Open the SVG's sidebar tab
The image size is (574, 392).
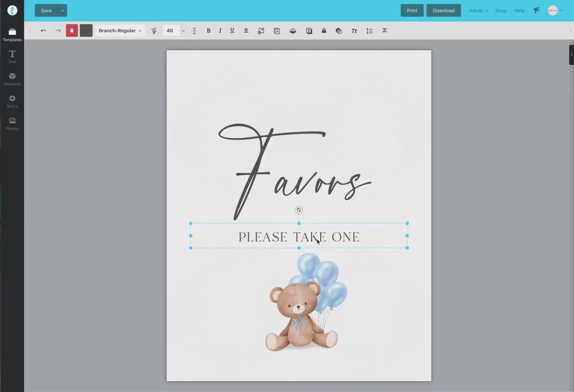(12, 101)
